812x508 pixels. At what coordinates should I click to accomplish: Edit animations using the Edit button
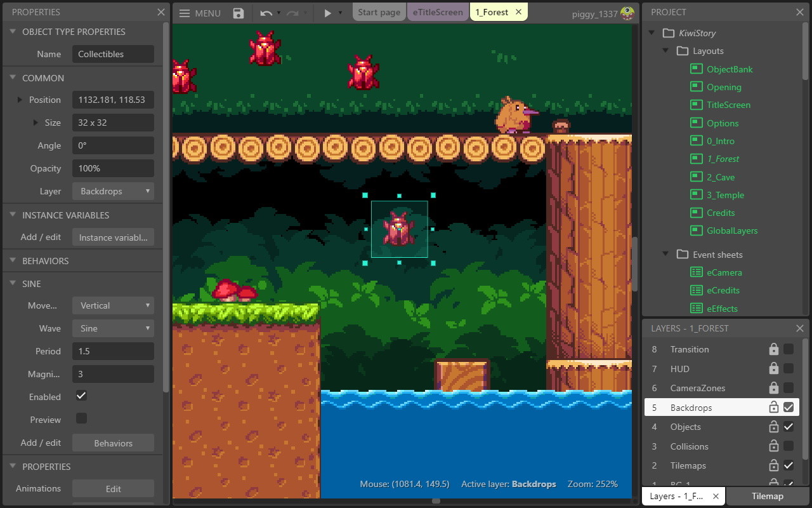[113, 488]
